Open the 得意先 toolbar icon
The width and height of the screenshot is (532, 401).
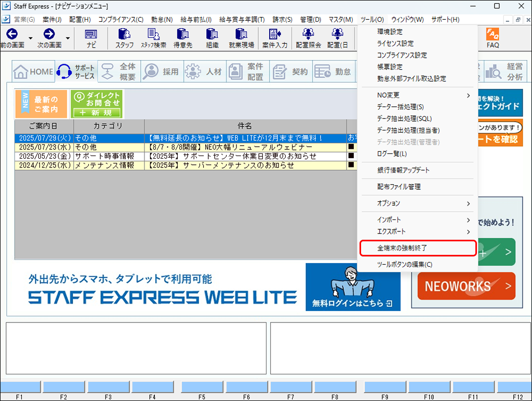tap(183, 38)
